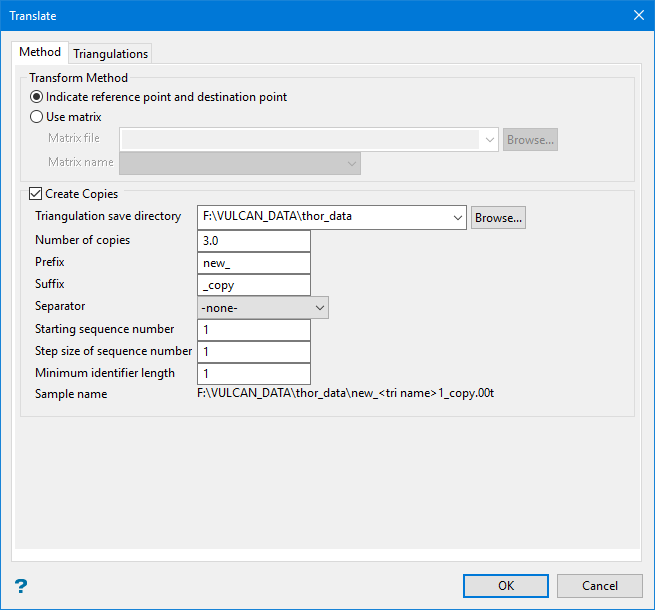This screenshot has height=610, width=655.
Task: Click the Cancel button
Action: [600, 586]
